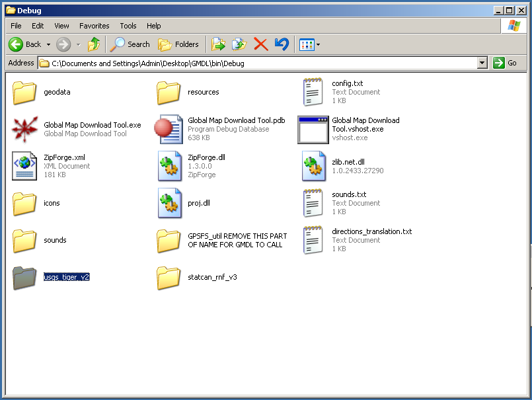This screenshot has width=532, height=400.
Task: Click the red Delete X icon
Action: tap(260, 44)
